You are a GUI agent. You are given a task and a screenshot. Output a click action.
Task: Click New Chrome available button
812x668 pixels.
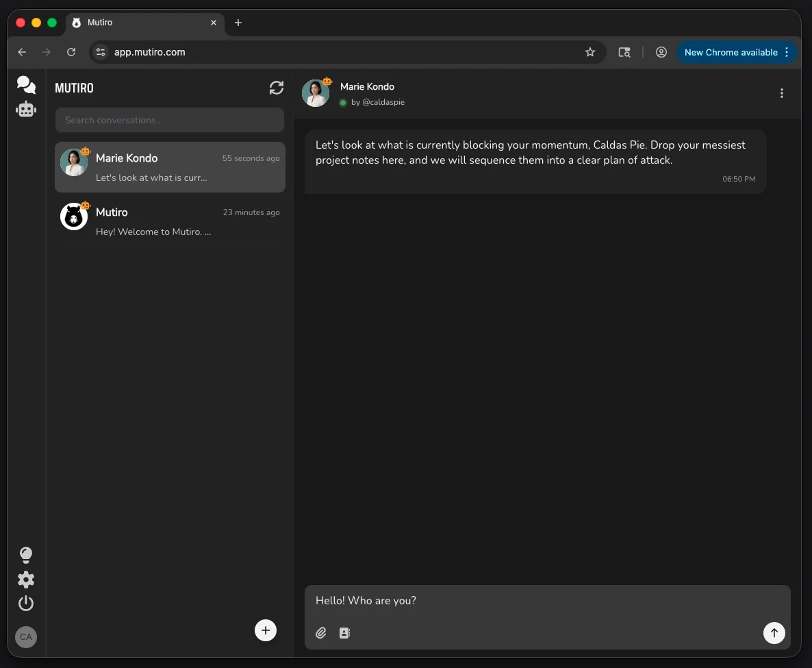pos(731,52)
